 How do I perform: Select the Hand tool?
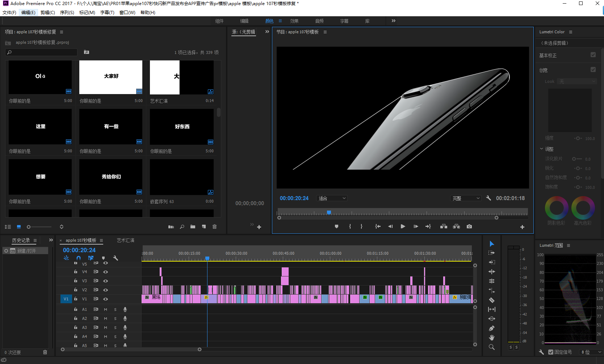[x=492, y=338]
